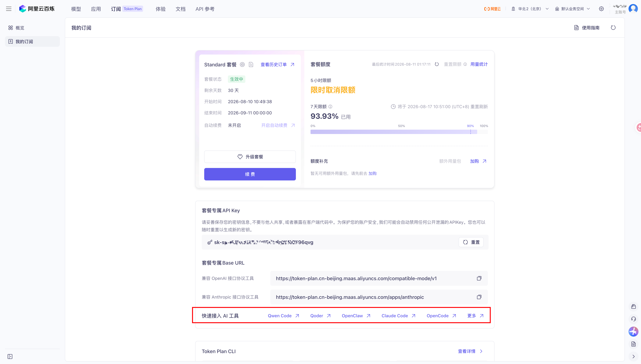Viewport: 641px width, 364px height.
Task: Expand the 华北2（北京）region dropdown
Action: (530, 9)
